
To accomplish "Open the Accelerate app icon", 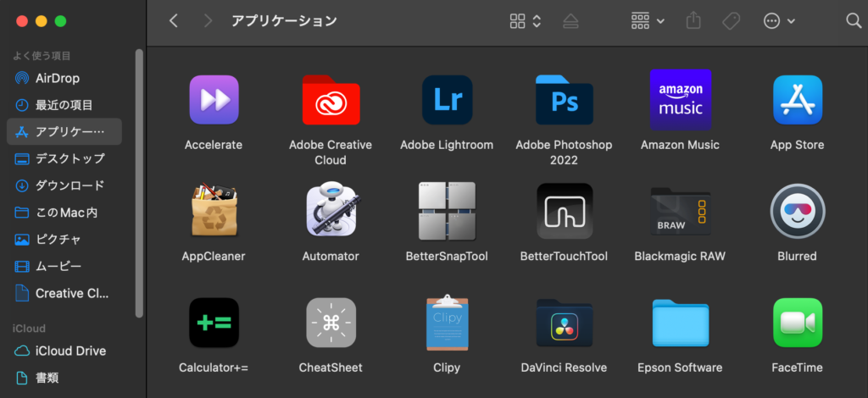I will click(214, 100).
